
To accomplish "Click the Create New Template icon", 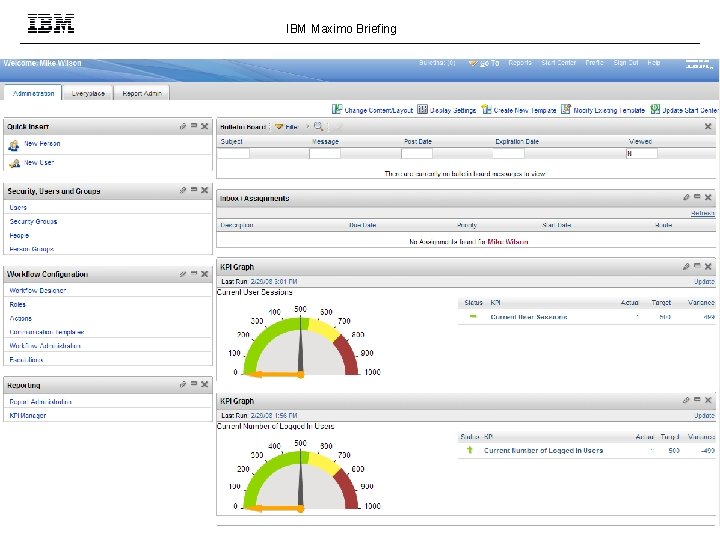I will click(x=486, y=109).
